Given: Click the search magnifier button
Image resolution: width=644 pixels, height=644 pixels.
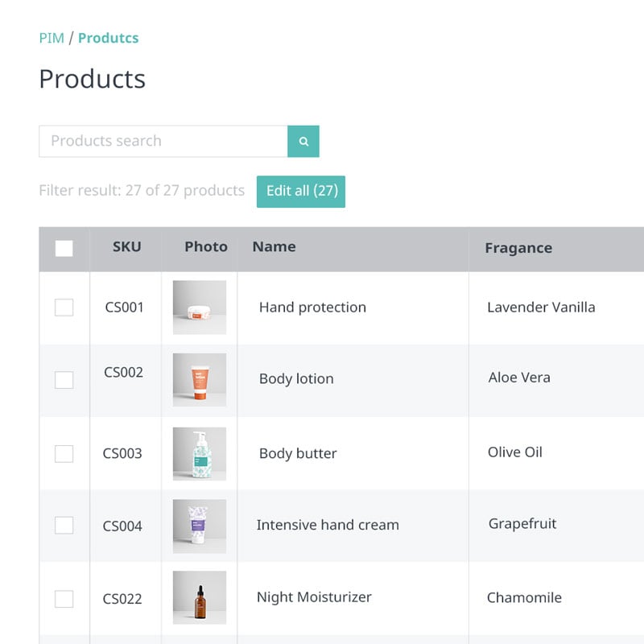Looking at the screenshot, I should [303, 142].
